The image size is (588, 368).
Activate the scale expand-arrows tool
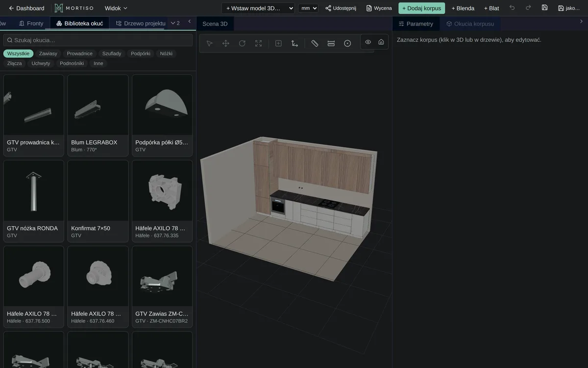pyautogui.click(x=259, y=43)
